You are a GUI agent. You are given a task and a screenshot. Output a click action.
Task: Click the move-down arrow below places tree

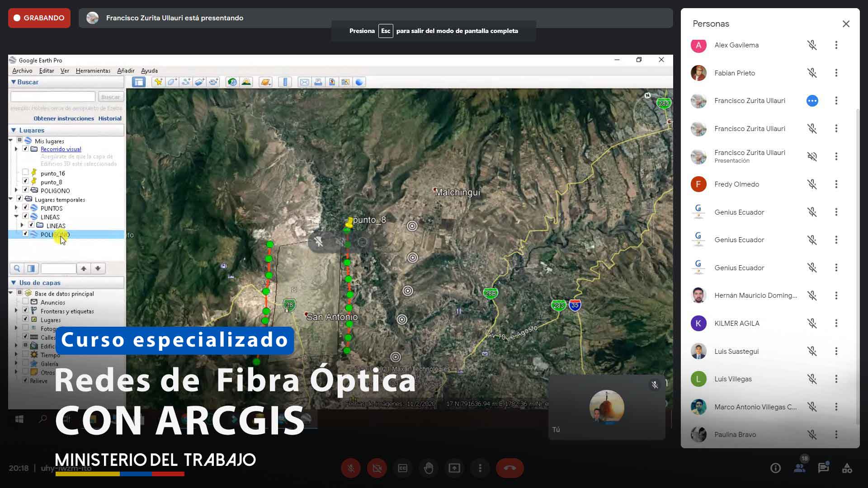point(98,268)
